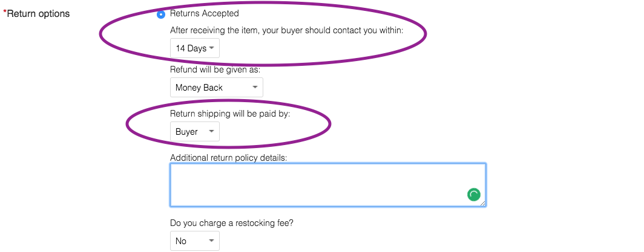Image resolution: width=644 pixels, height=252 pixels.
Task: Click the Returns Accepted label text
Action: click(204, 13)
